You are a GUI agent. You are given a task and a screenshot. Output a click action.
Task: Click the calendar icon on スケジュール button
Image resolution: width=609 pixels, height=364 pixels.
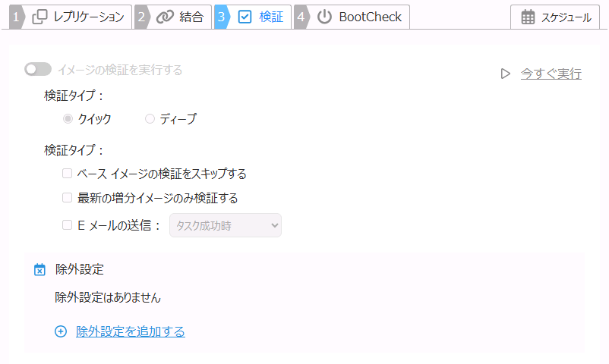[x=528, y=17]
